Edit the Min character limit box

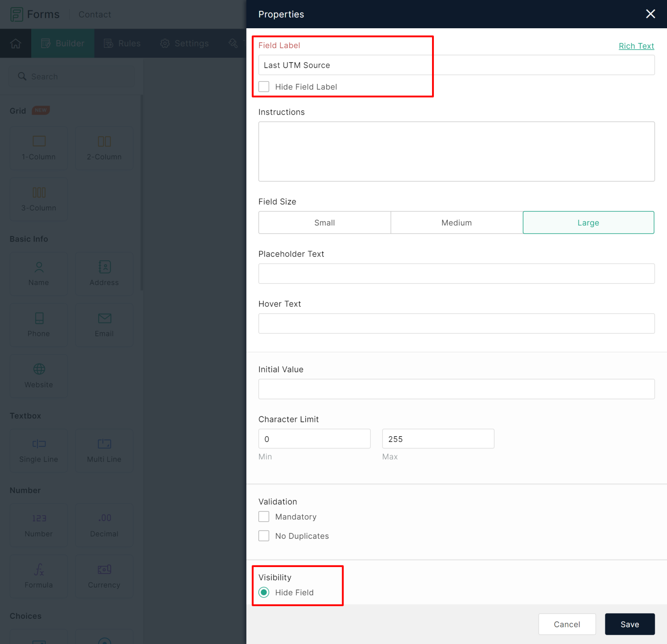(314, 439)
